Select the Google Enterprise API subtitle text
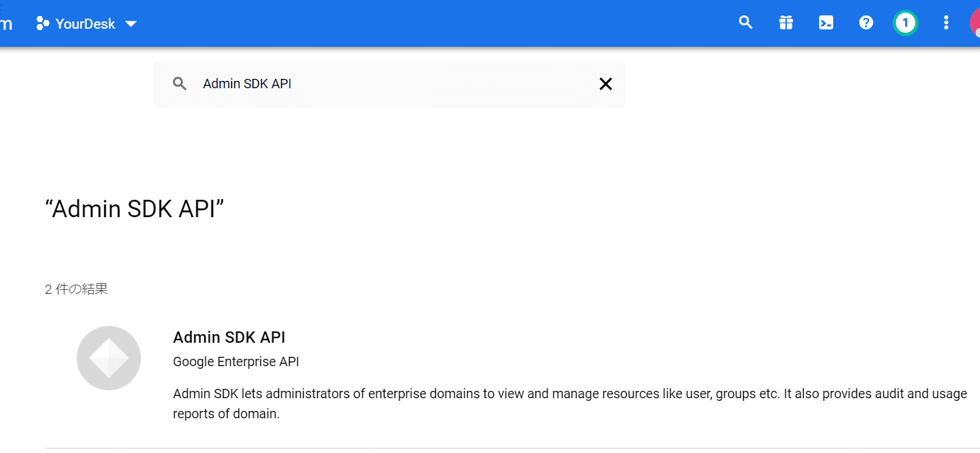This screenshot has width=980, height=453. coord(236,361)
